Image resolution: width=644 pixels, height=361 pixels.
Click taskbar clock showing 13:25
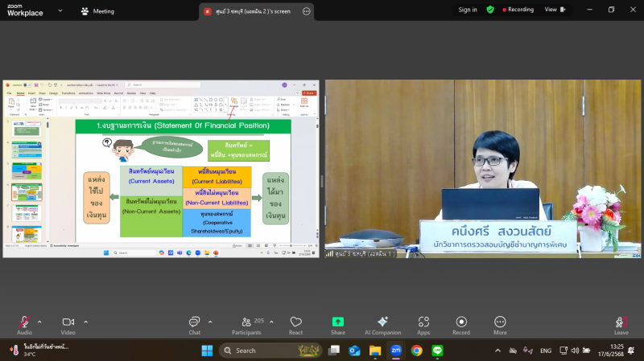[x=611, y=351]
